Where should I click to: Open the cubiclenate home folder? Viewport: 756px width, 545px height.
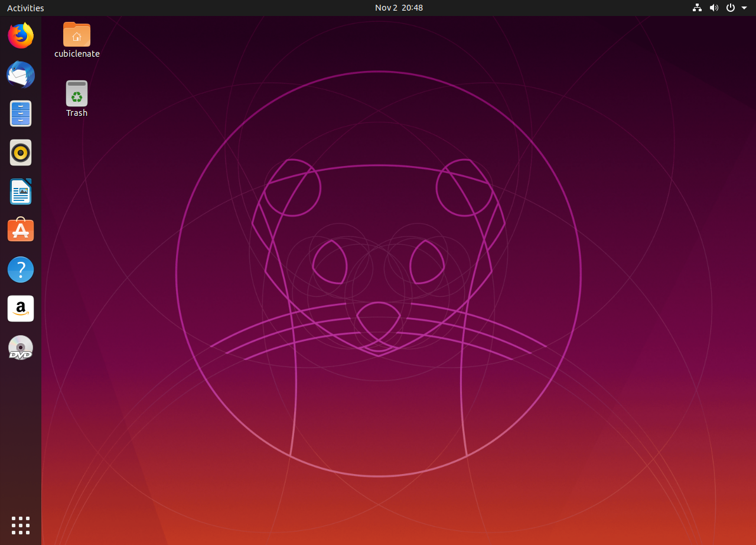pyautogui.click(x=77, y=34)
